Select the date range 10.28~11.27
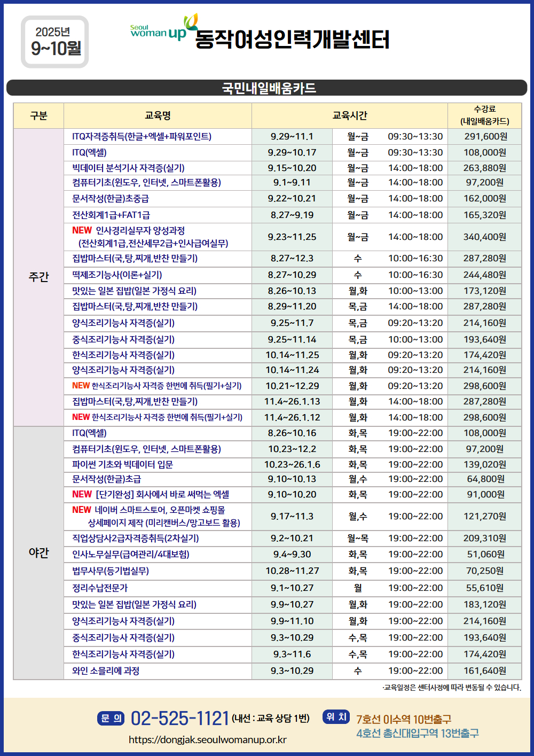The height and width of the screenshot is (756, 534). pyautogui.click(x=292, y=571)
